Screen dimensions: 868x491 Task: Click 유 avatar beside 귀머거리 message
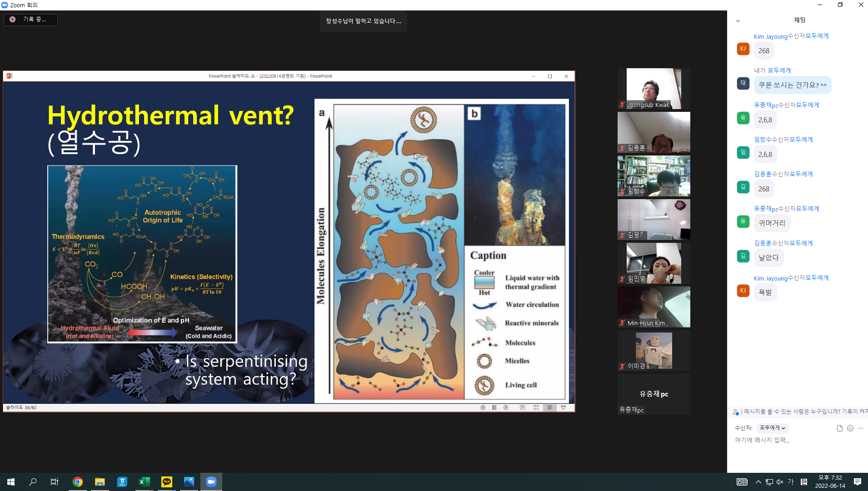click(743, 221)
